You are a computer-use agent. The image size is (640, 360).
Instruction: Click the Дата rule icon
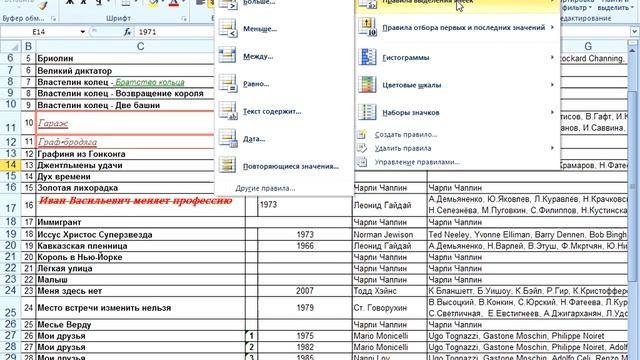(x=227, y=138)
